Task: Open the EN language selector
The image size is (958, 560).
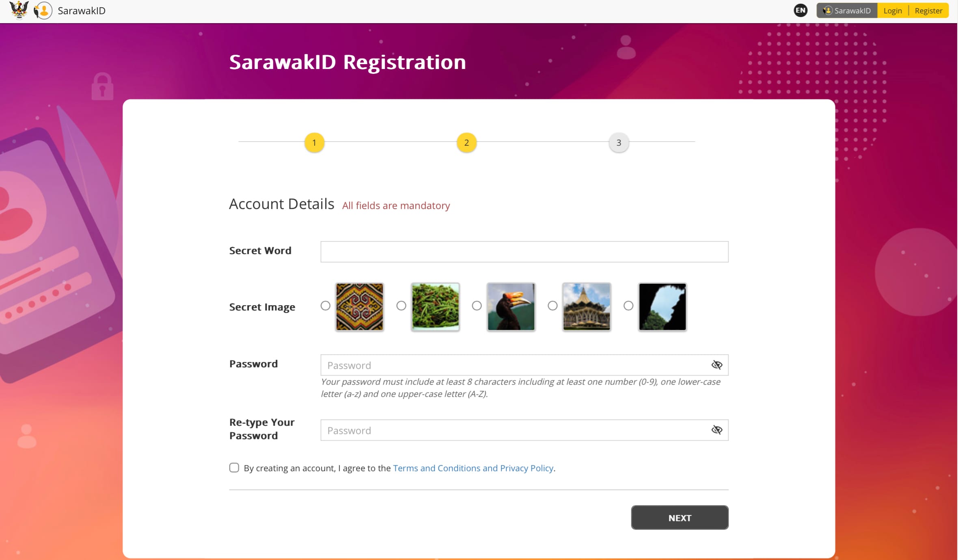Action: click(x=800, y=11)
